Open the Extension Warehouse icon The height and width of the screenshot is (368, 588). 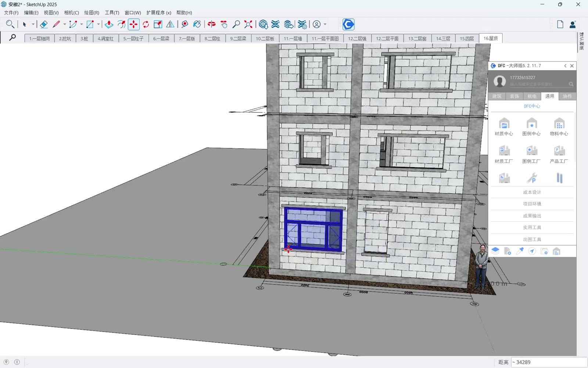click(x=275, y=24)
